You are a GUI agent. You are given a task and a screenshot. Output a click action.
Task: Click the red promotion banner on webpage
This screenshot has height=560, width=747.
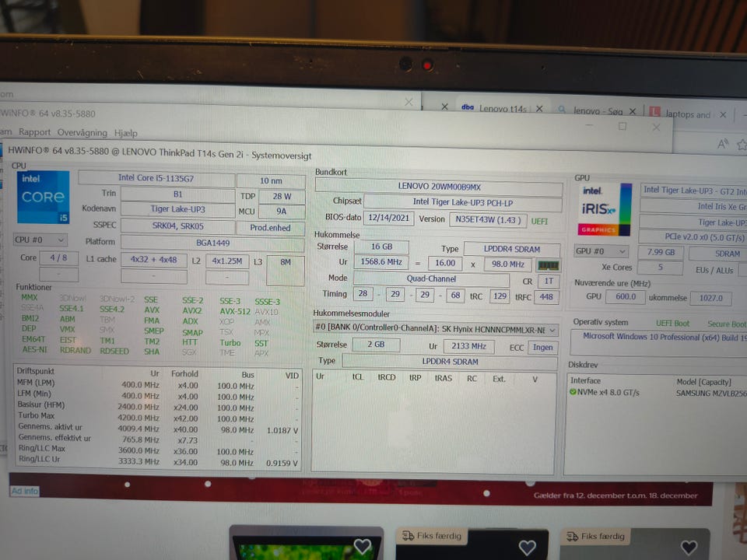tap(360, 490)
